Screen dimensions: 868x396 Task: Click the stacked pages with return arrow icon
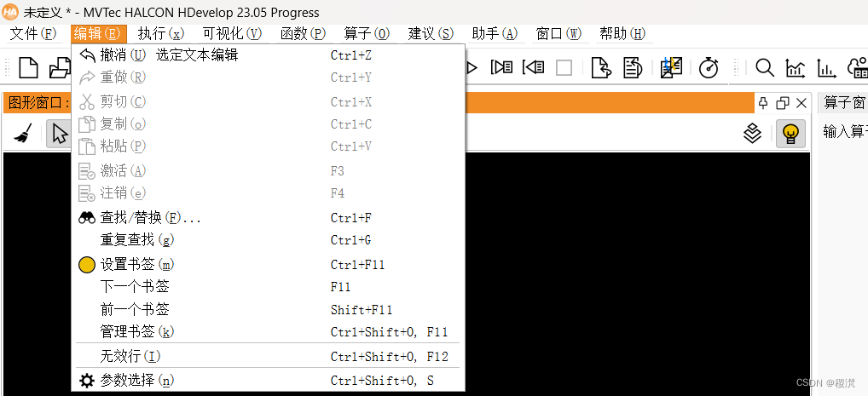632,68
